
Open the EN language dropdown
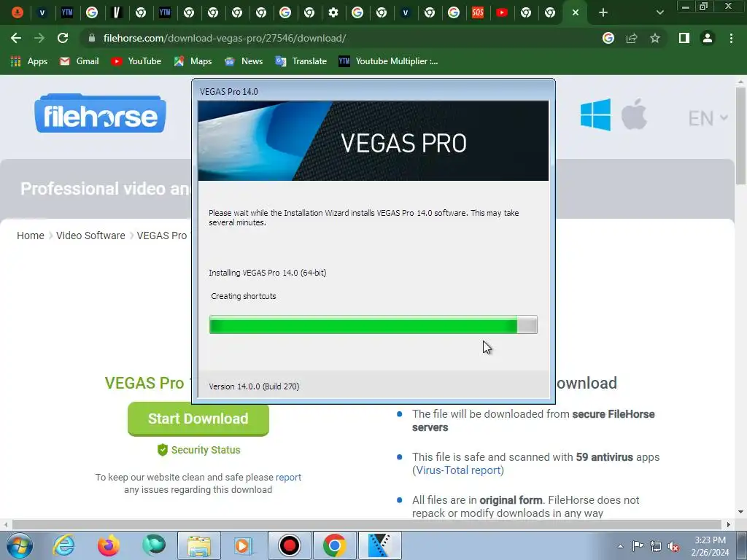coord(708,118)
